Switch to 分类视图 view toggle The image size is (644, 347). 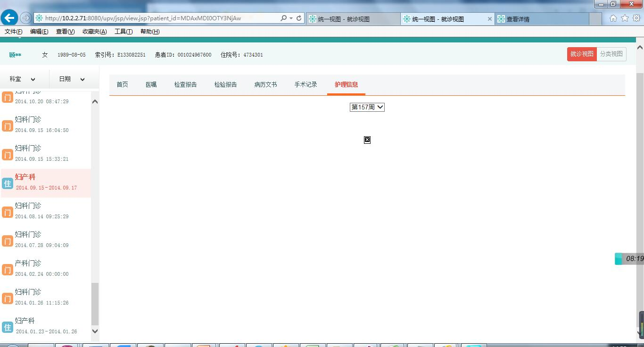coord(611,54)
